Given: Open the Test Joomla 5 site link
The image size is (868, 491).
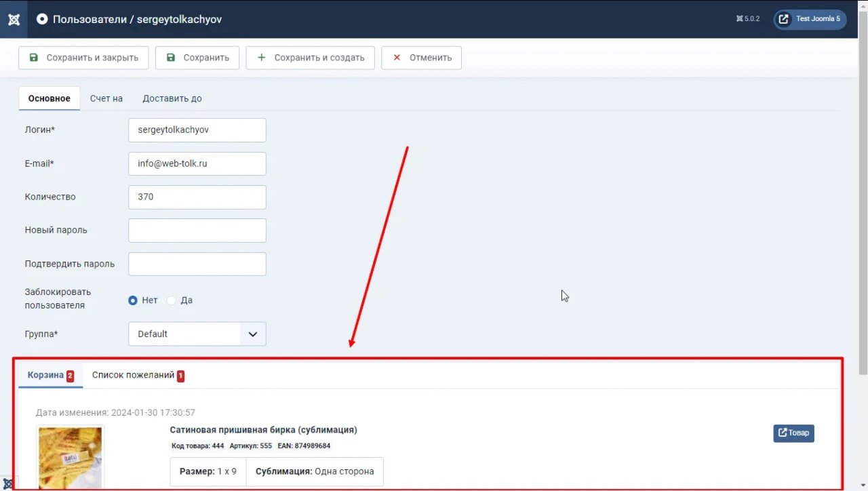Looking at the screenshot, I should pyautogui.click(x=810, y=19).
